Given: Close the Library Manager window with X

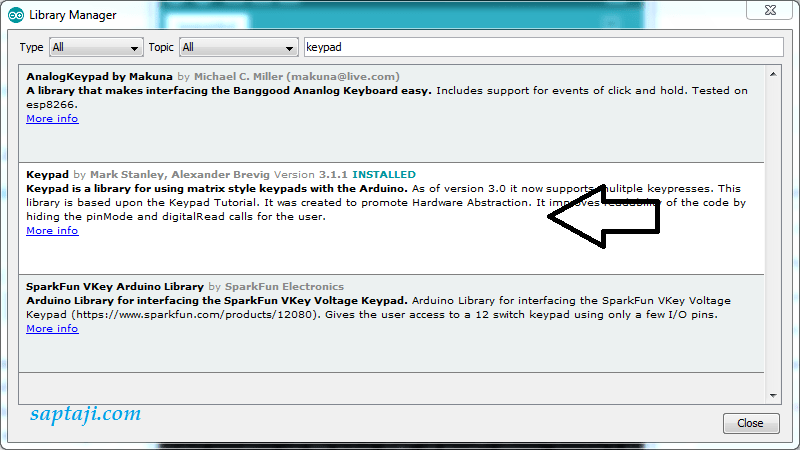Looking at the screenshot, I should (x=770, y=10).
